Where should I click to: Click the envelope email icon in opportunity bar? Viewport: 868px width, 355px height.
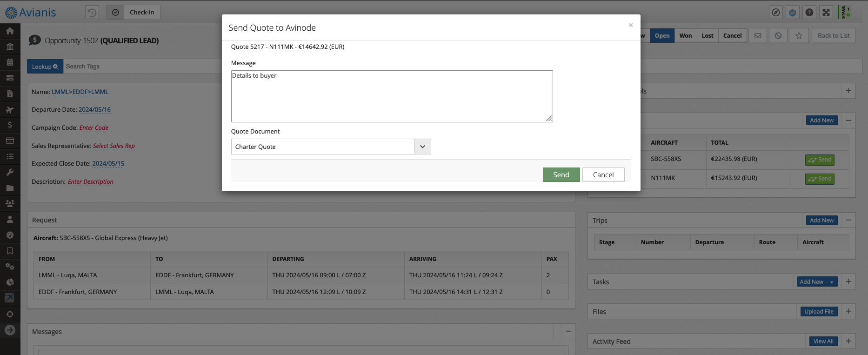point(758,36)
